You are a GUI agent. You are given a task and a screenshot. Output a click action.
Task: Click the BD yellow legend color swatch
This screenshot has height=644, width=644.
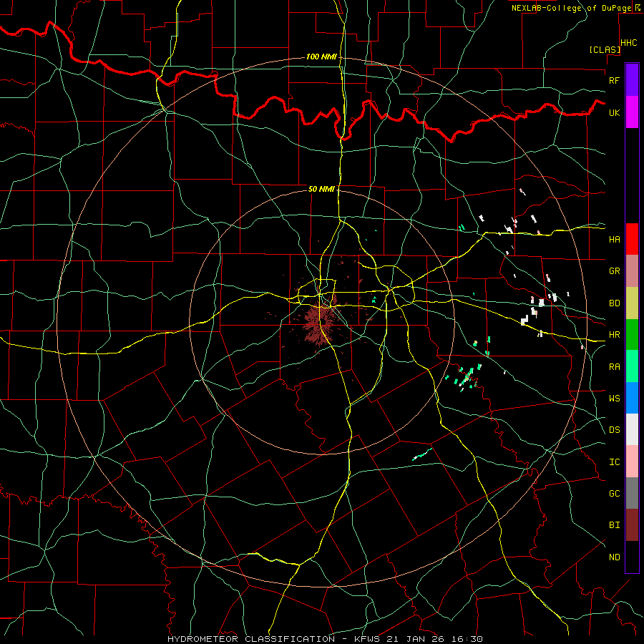pos(632,303)
